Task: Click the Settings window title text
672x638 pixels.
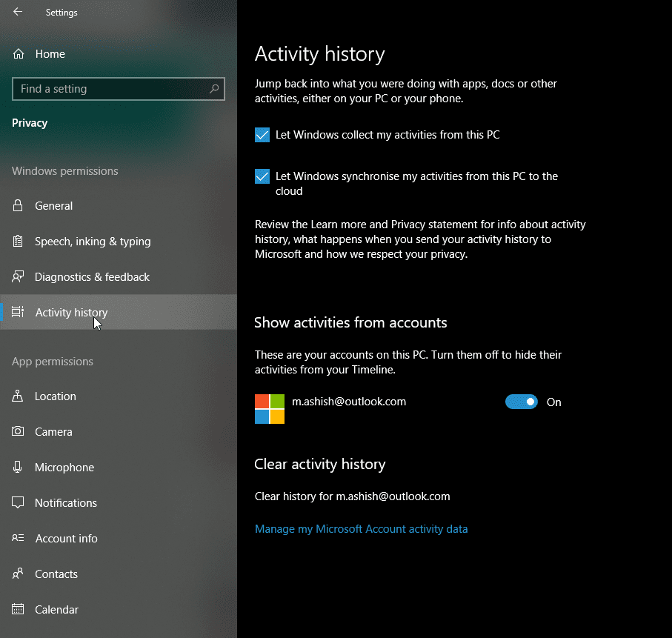Action: (61, 13)
